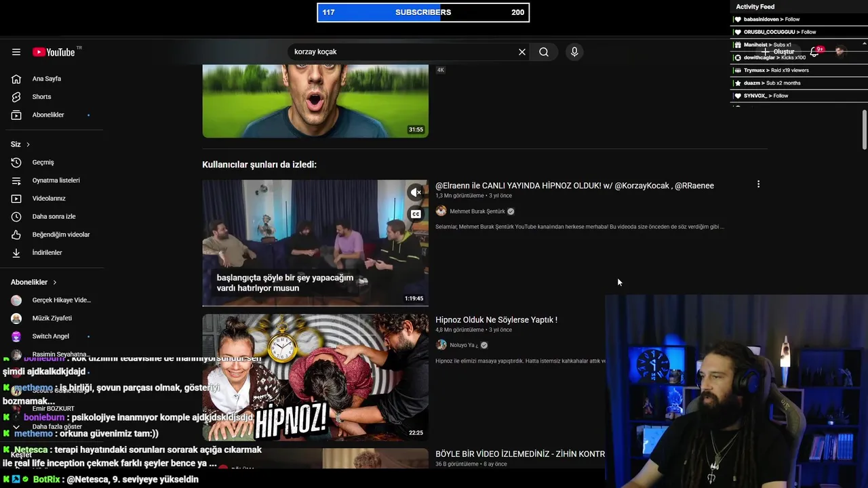Open the HİPNOZ! 22:25 thumbnail
868x488 pixels.
315,378
